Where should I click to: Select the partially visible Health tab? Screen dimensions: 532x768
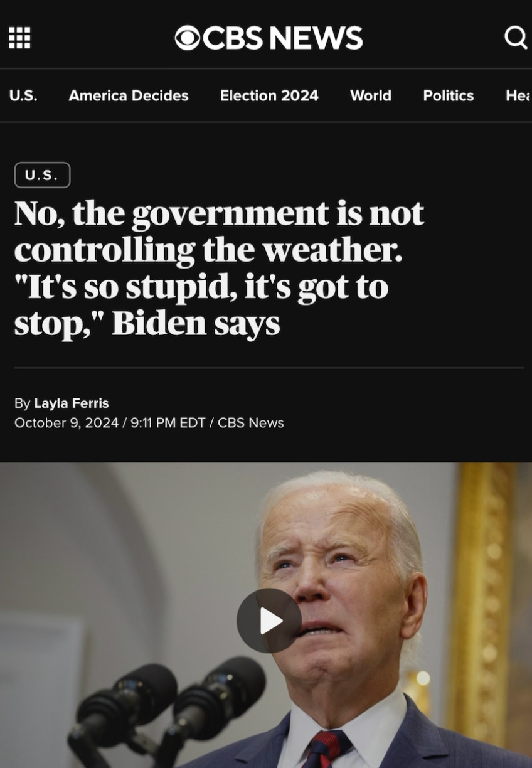[x=518, y=95]
